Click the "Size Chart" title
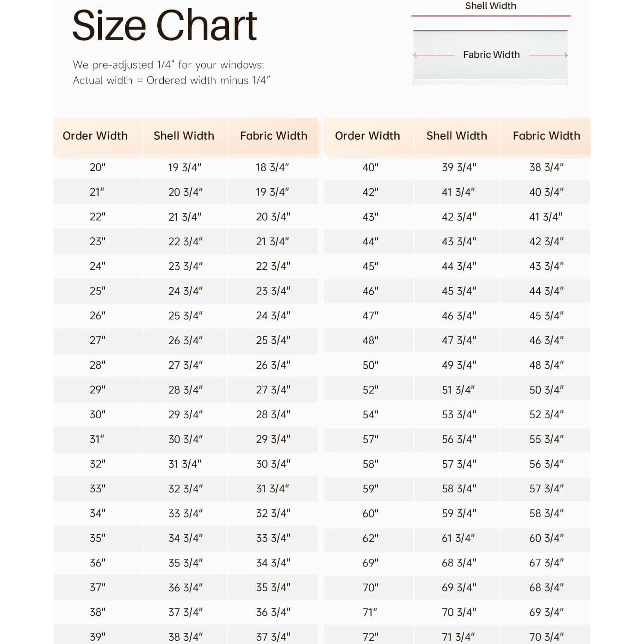 point(164,25)
